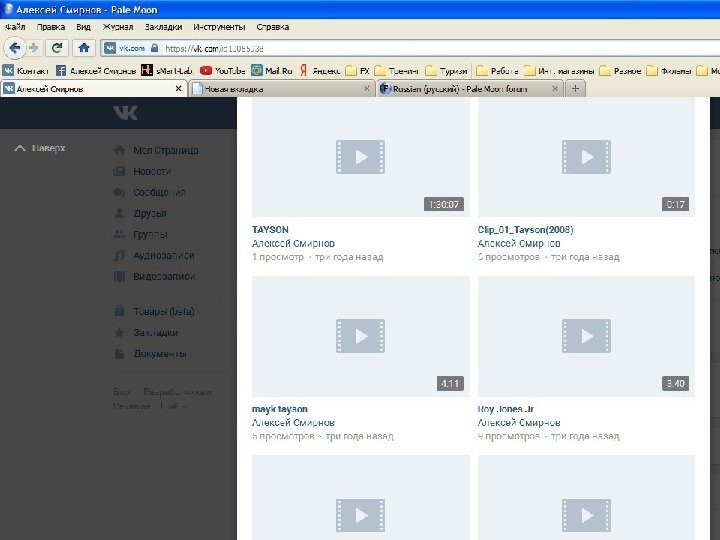
Task: Switch to Pale Moon forum tab
Action: pyautogui.click(x=470, y=89)
